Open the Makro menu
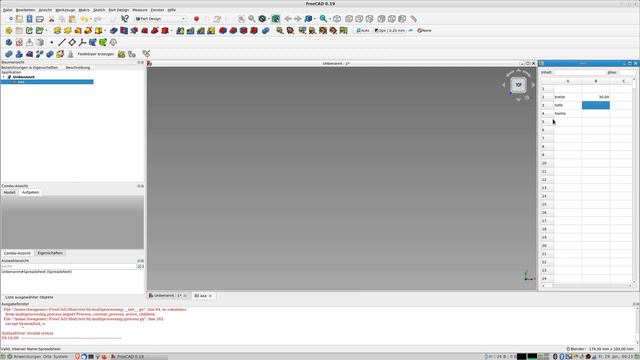Screen dimensions: 640x360 pos(84,10)
